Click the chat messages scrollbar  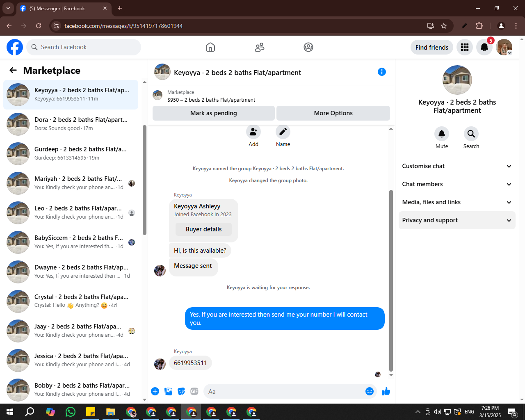point(391,281)
